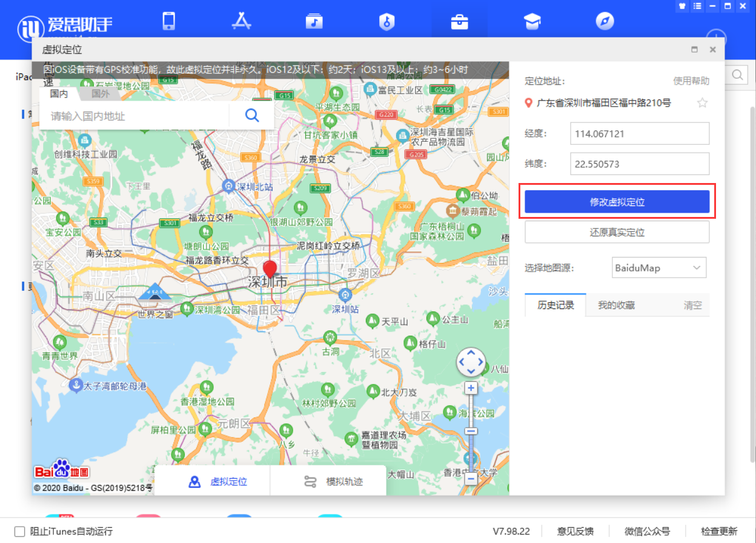The height and width of the screenshot is (543, 756).
Task: Enable the block iTunes auto-run checkbox
Action: pos(19,531)
